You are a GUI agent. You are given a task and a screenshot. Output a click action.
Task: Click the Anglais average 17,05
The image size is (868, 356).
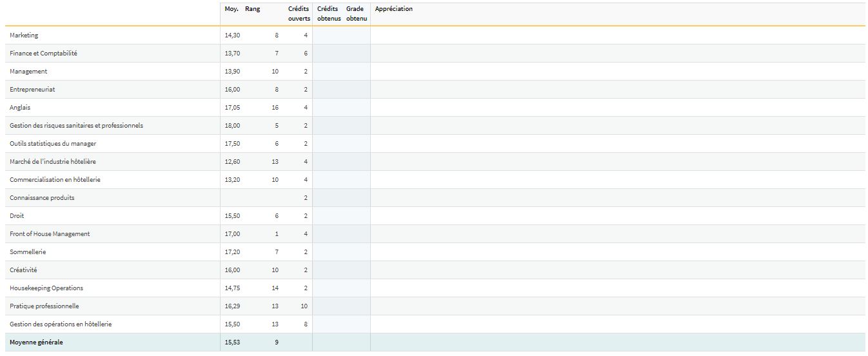pos(232,108)
